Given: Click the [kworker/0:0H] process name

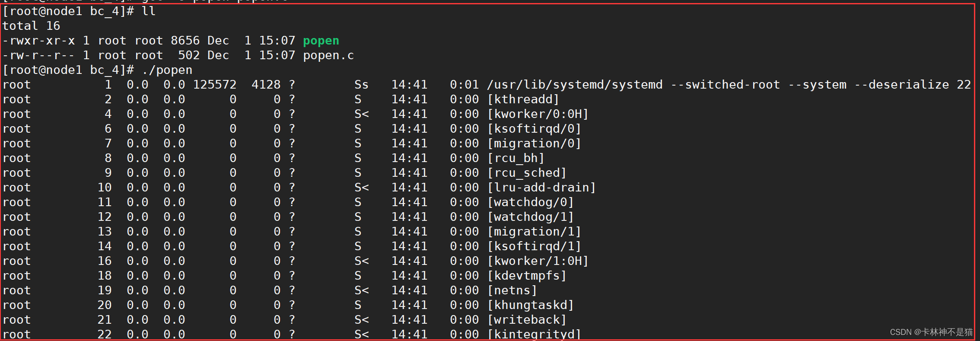Looking at the screenshot, I should point(538,114).
